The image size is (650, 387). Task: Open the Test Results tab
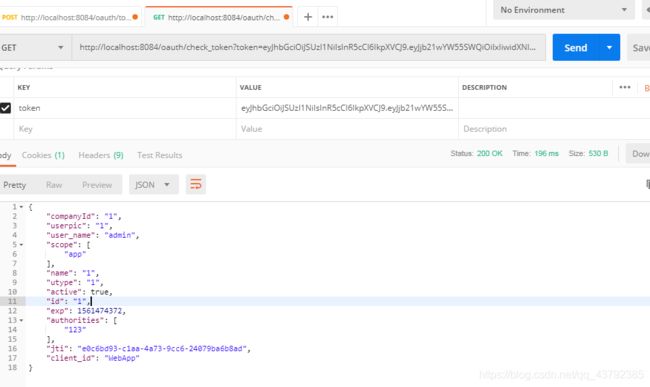coord(160,155)
